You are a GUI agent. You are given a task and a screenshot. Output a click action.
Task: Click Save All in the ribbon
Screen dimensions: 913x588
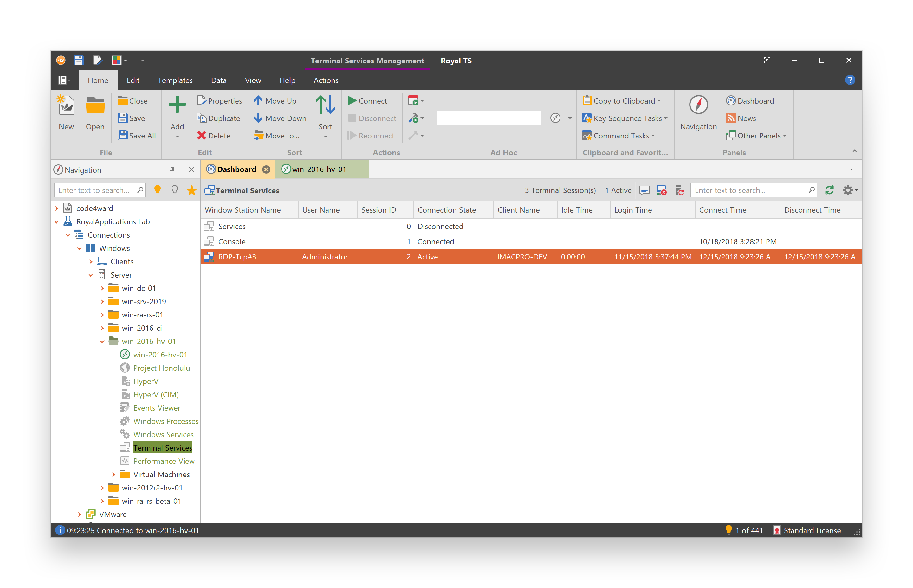137,136
